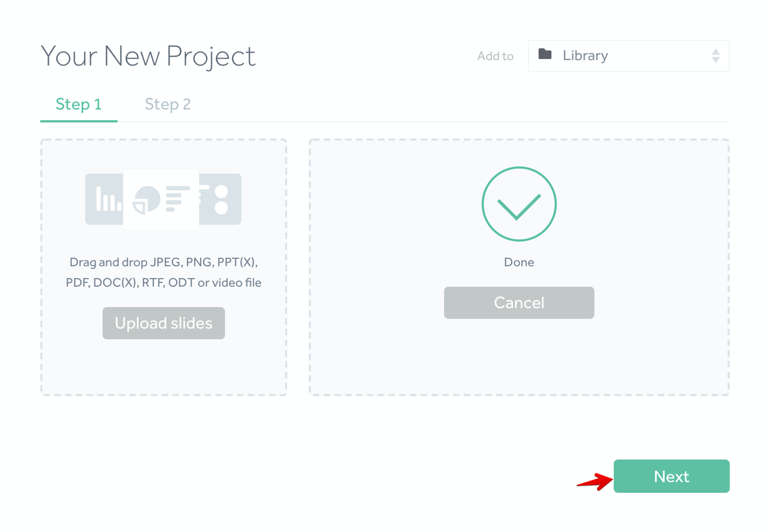
Task: Go to the Step 2 tab
Action: pyautogui.click(x=168, y=104)
